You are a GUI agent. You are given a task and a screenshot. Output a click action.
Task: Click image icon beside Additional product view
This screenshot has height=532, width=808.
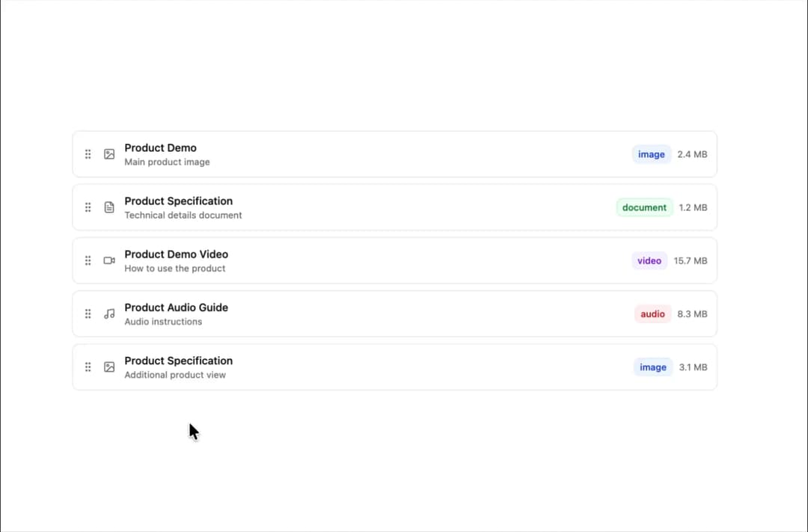(x=109, y=367)
